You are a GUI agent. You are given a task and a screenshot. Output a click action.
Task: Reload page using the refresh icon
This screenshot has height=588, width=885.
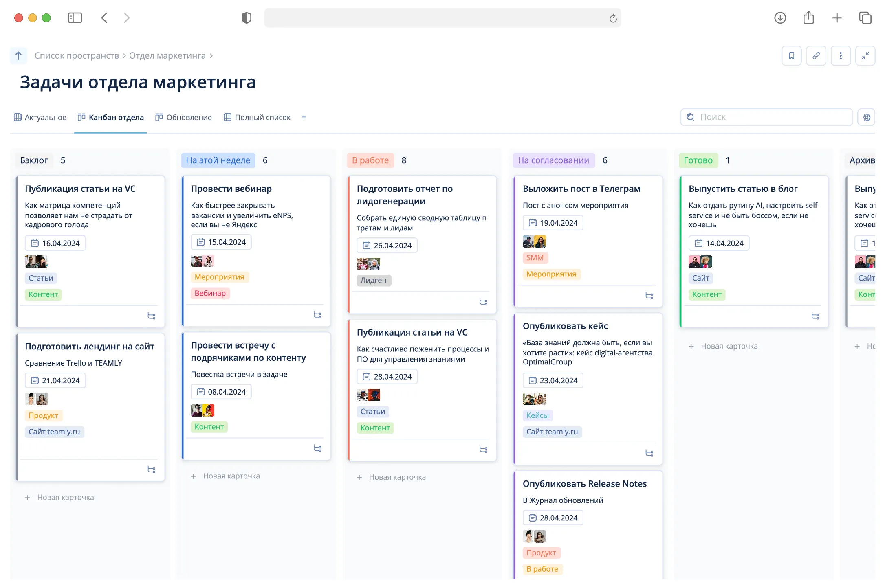click(613, 18)
